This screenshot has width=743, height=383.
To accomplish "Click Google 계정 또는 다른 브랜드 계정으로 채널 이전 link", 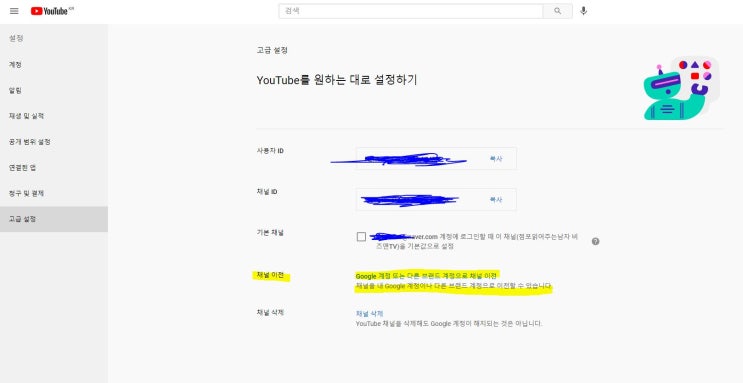I will click(x=426, y=275).
